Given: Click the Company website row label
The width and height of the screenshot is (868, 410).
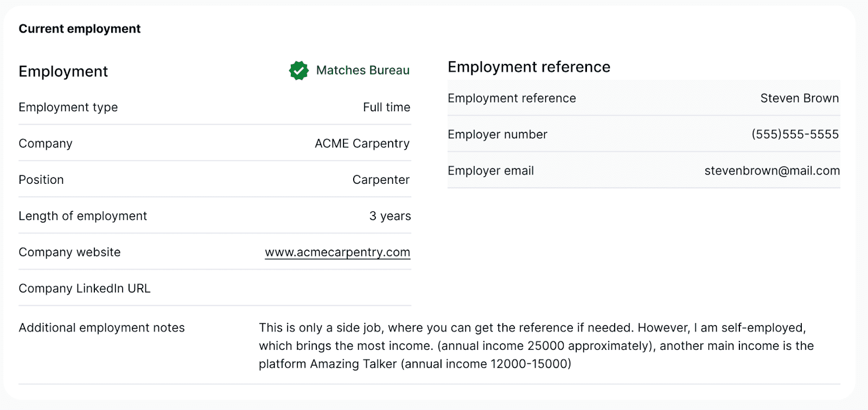Looking at the screenshot, I should 69,252.
